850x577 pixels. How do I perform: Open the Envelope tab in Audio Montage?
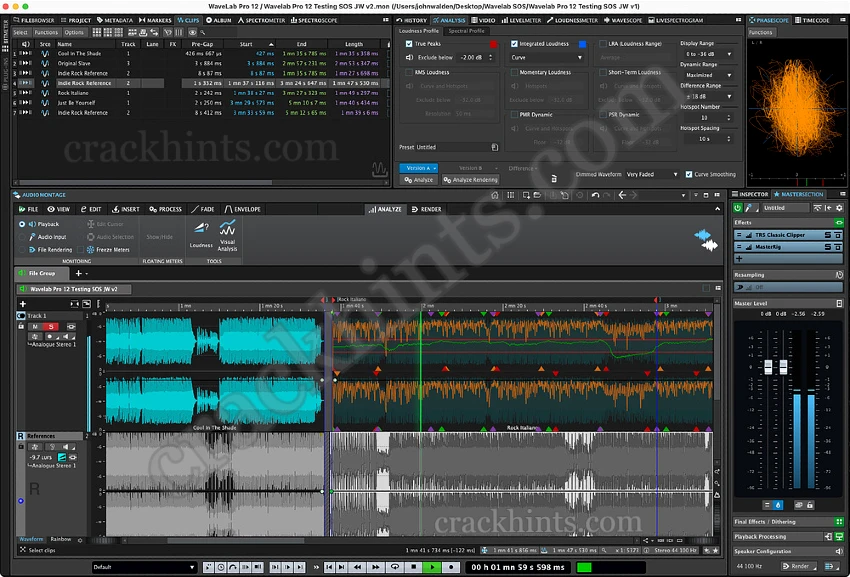coord(243,209)
